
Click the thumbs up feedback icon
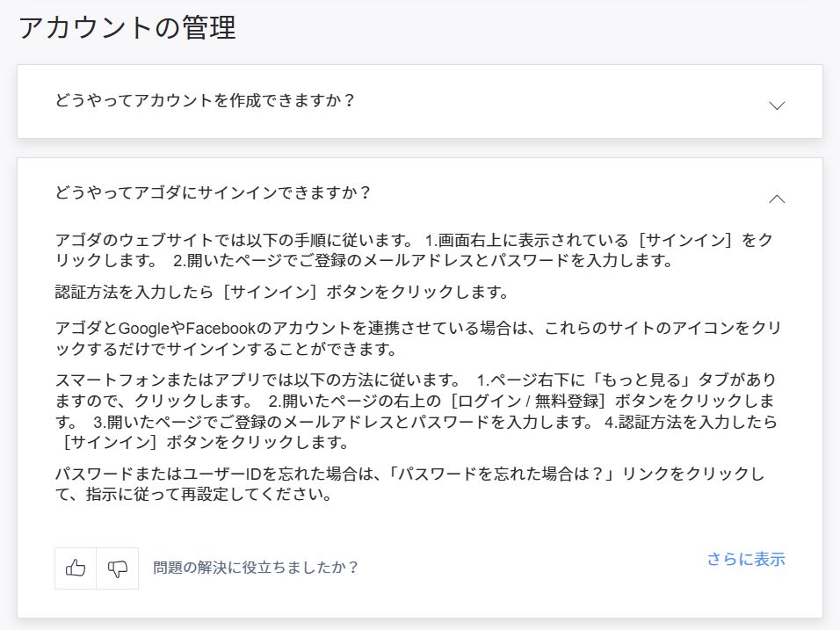(76, 568)
